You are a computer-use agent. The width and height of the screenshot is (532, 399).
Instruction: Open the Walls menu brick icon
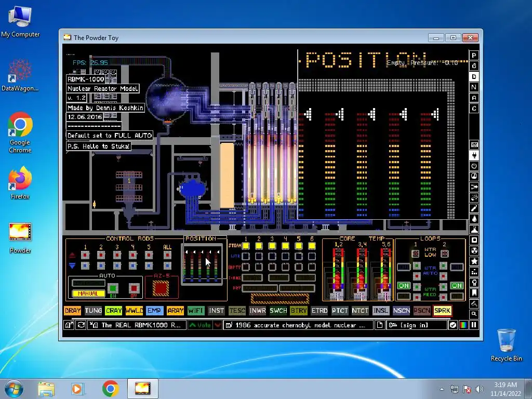pyautogui.click(x=474, y=145)
